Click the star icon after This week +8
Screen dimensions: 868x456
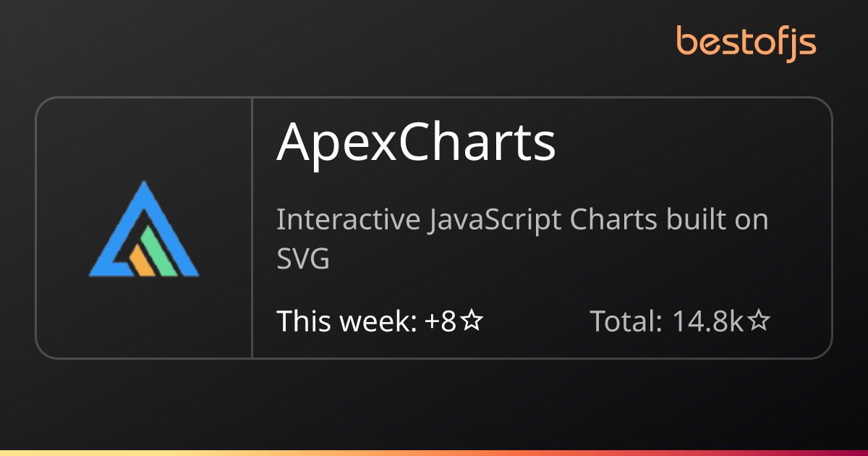(x=472, y=321)
